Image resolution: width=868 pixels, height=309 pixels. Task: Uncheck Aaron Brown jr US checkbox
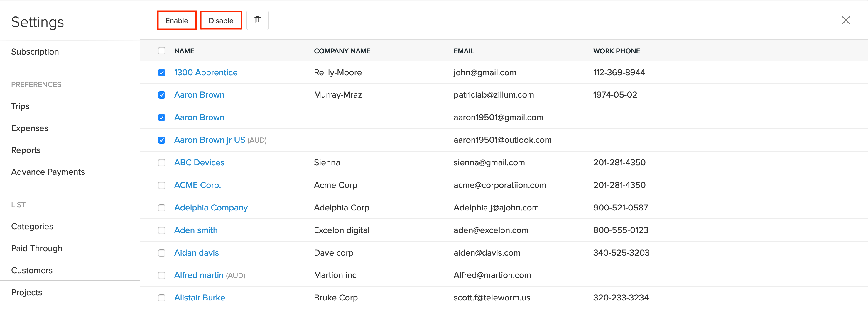coord(162,140)
